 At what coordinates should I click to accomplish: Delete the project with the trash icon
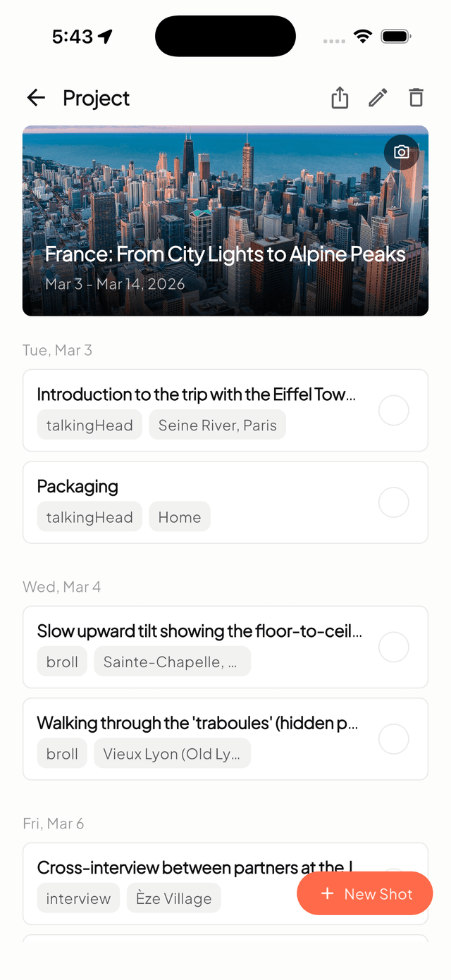click(x=416, y=98)
